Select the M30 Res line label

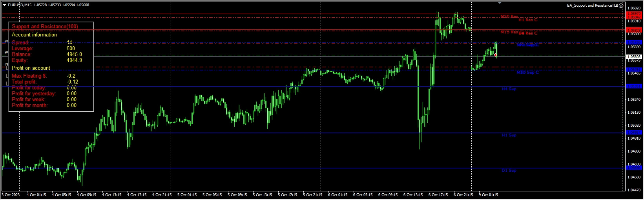(509, 16)
